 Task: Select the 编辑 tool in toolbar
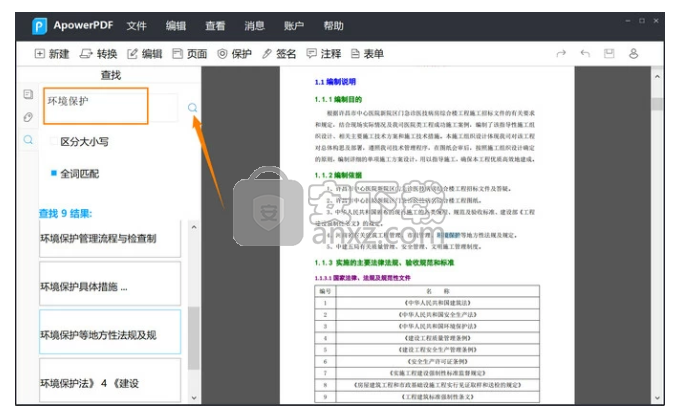coord(145,54)
